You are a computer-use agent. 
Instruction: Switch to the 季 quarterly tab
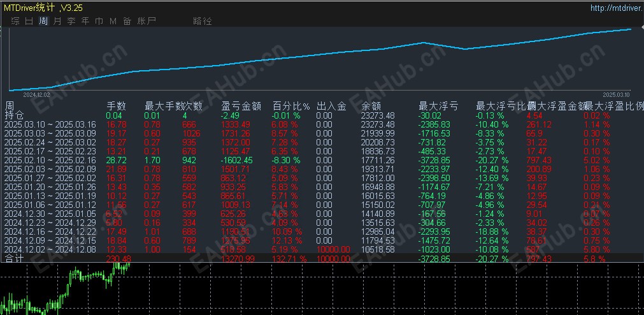[x=71, y=21]
